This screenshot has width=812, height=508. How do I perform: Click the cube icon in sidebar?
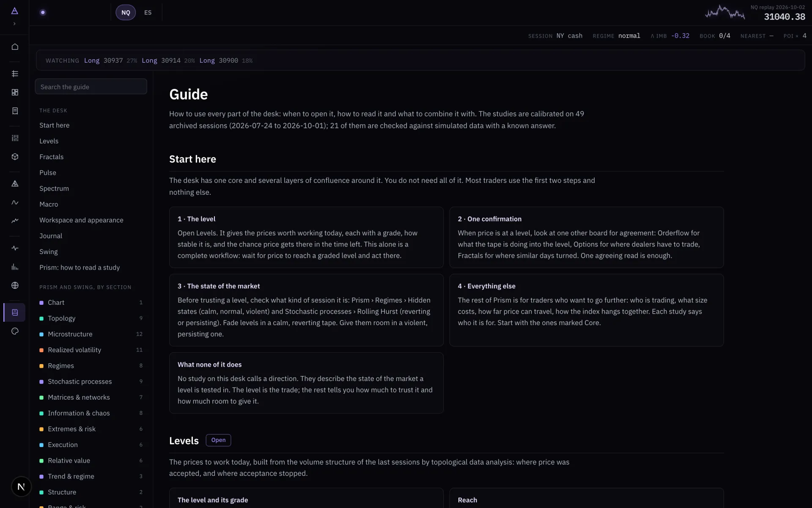click(x=15, y=157)
